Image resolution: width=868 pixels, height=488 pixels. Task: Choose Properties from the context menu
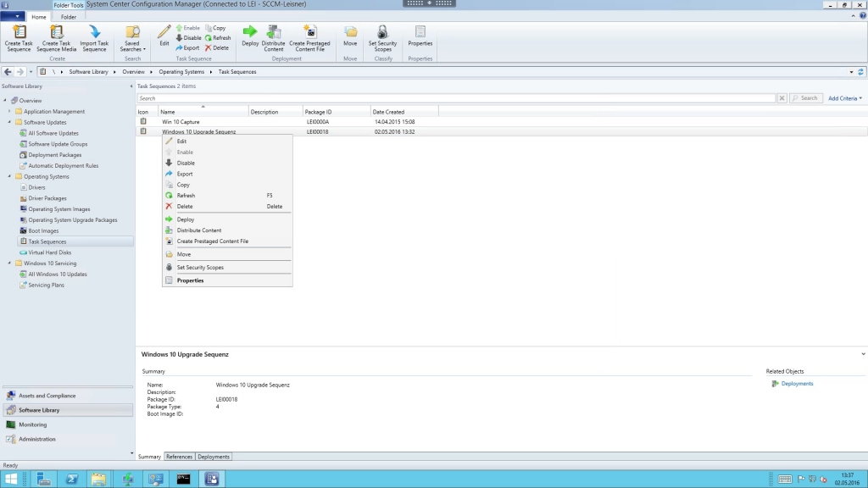(x=227, y=280)
